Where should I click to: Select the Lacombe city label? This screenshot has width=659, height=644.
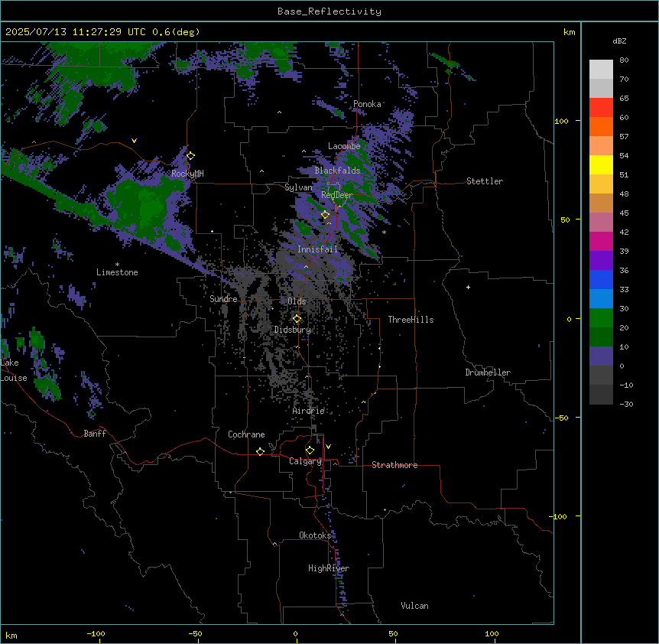(x=344, y=146)
